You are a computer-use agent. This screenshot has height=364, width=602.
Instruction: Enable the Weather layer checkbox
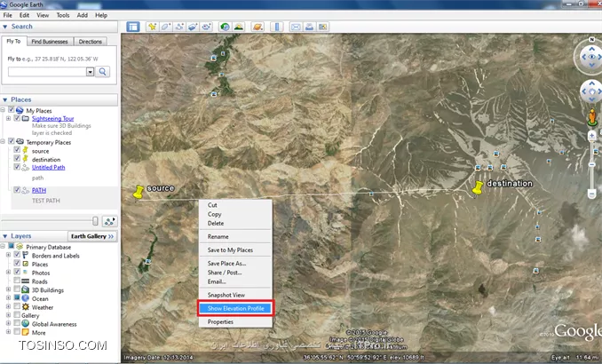click(x=17, y=306)
